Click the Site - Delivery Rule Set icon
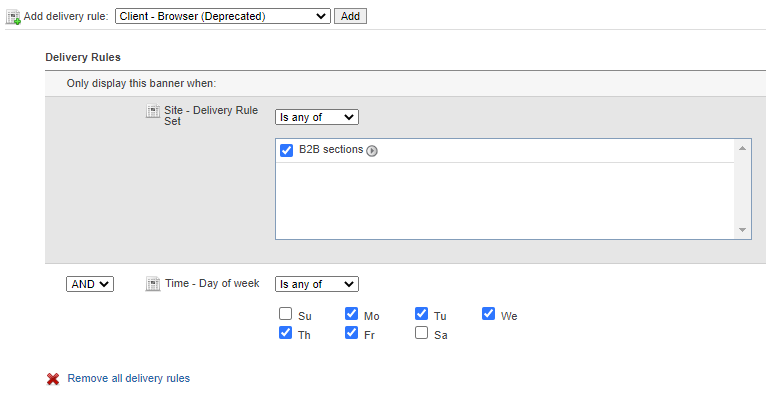The image size is (766, 395). point(153,111)
